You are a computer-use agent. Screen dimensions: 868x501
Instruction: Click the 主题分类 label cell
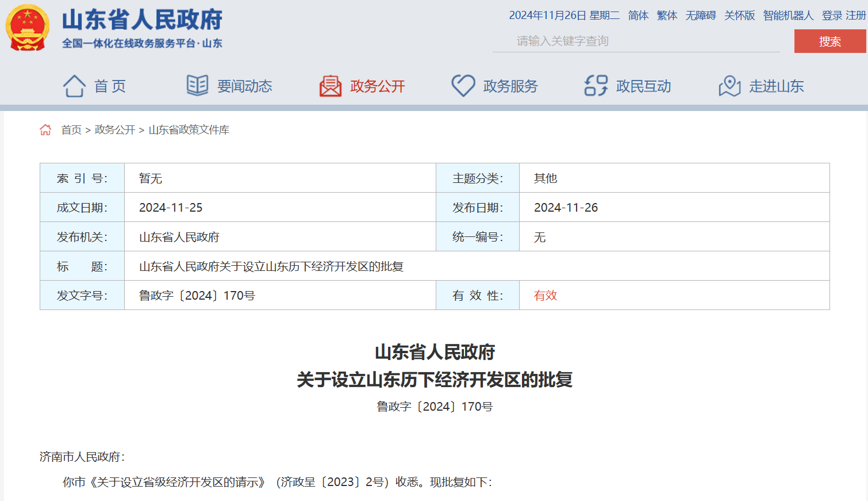tap(478, 178)
